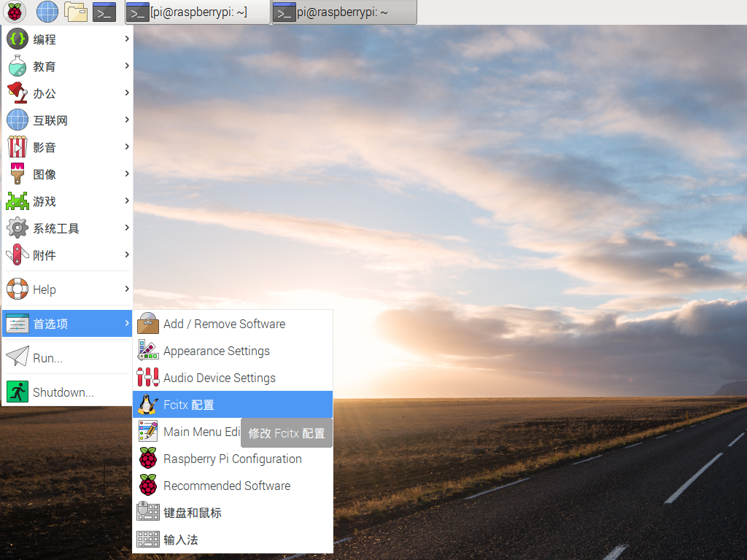Image resolution: width=747 pixels, height=560 pixels.
Task: Open 键盘和鼠标 settings
Action: point(233,513)
